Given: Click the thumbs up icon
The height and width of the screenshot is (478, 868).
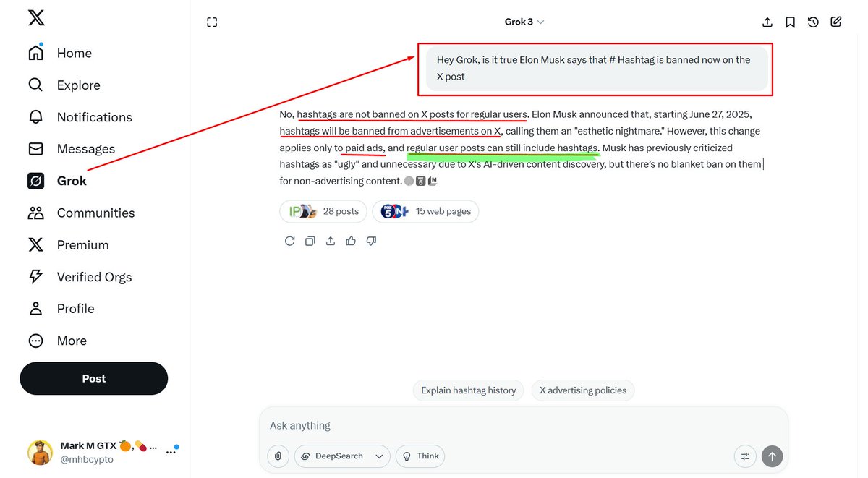Looking at the screenshot, I should [351, 241].
